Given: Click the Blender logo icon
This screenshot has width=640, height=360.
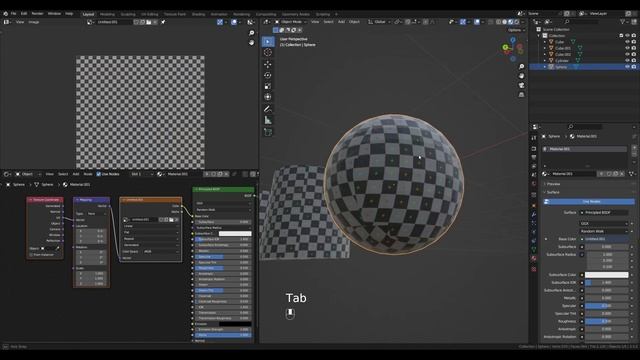Looking at the screenshot, I should pos(5,13).
